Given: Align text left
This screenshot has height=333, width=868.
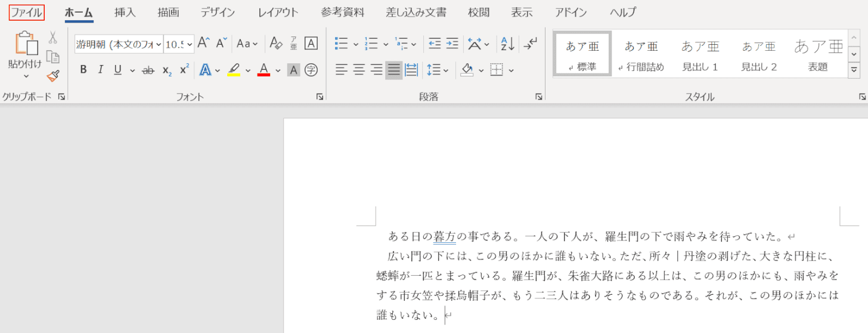Looking at the screenshot, I should (341, 70).
